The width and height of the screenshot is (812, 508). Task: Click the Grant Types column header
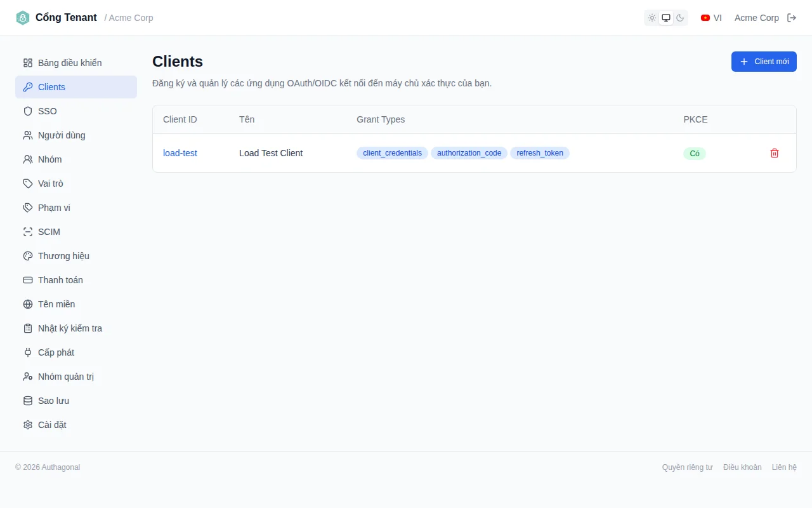coord(381,119)
